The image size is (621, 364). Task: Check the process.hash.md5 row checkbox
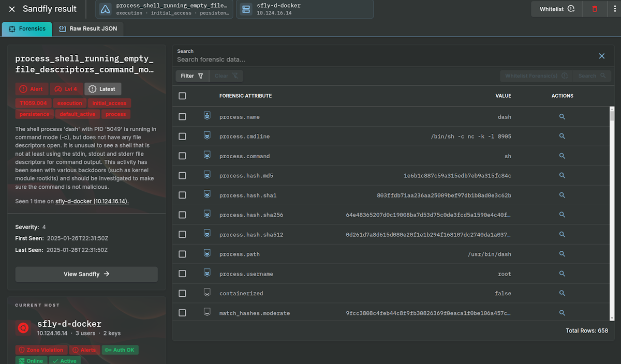(x=182, y=175)
